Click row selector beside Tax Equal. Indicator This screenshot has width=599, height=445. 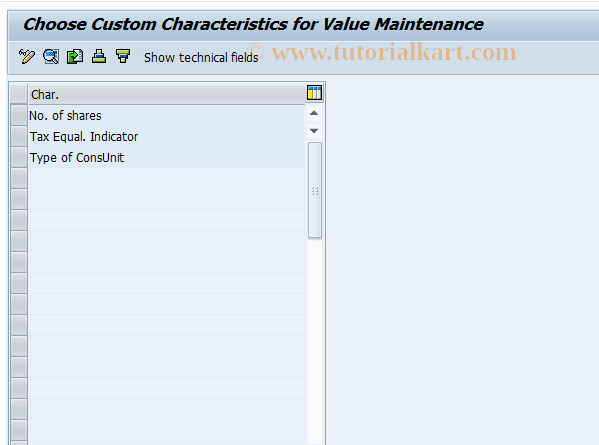pyautogui.click(x=19, y=137)
